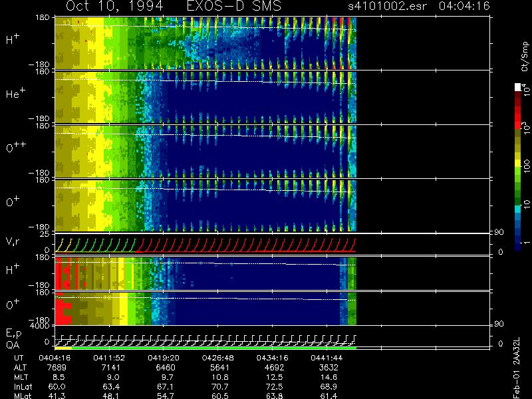
Task: Click InLat value 63.4
Action: [x=112, y=386]
